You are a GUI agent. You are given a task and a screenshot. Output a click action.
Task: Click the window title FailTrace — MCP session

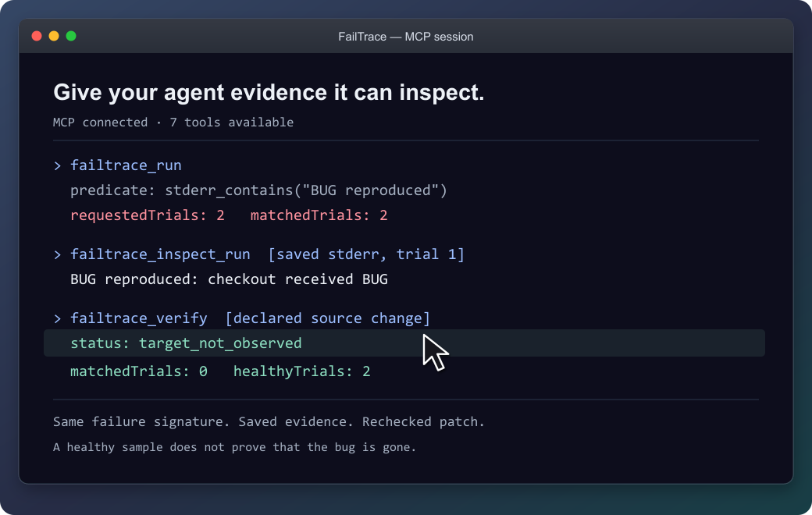[x=405, y=37]
